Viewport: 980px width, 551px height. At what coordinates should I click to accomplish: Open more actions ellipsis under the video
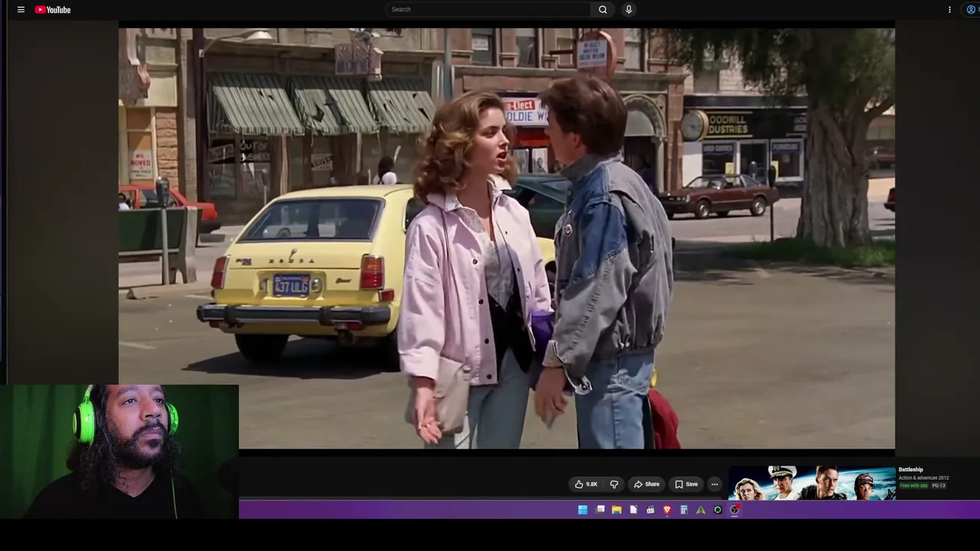tap(714, 484)
